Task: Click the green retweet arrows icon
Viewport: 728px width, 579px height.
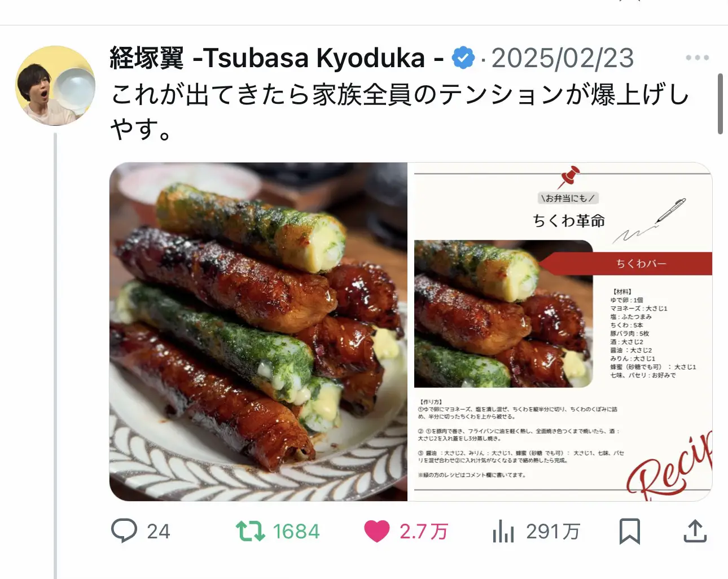Action: [250, 531]
